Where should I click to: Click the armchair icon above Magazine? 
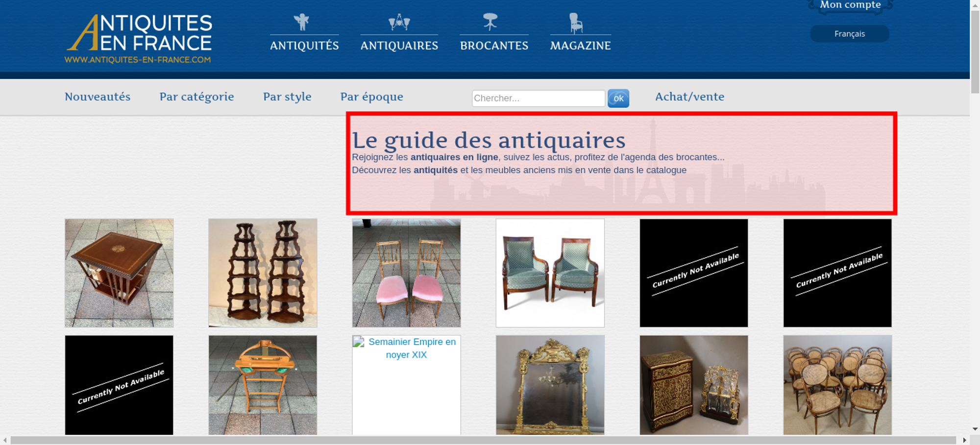576,23
